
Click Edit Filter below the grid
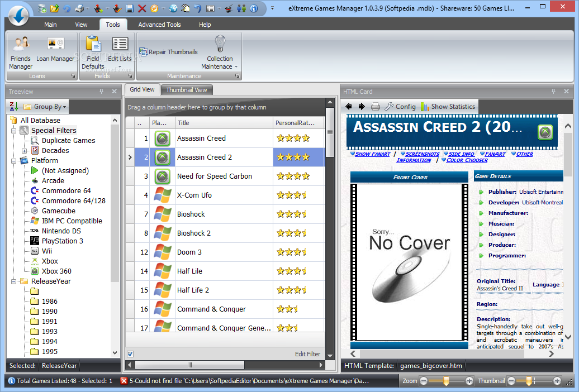(x=307, y=354)
